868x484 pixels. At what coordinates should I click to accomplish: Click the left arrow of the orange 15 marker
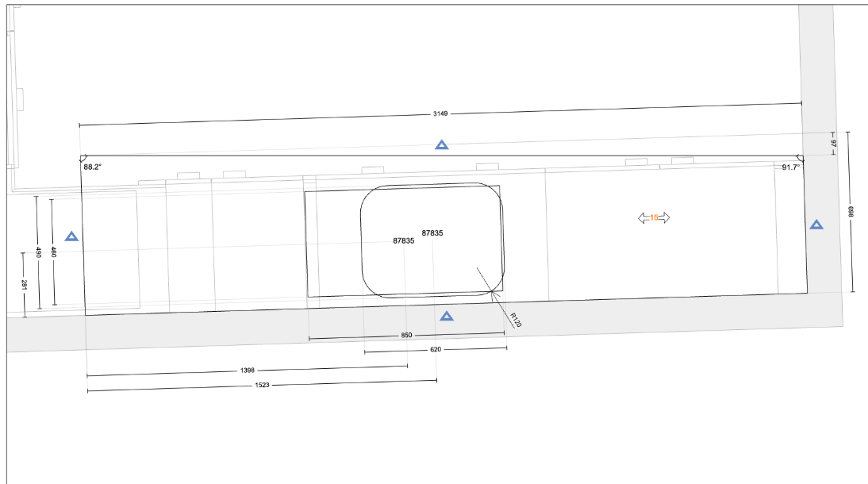641,216
